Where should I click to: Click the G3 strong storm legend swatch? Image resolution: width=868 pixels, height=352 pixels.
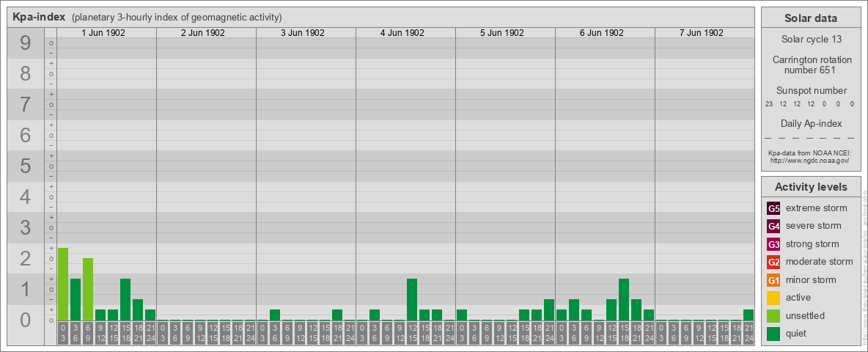pyautogui.click(x=773, y=244)
